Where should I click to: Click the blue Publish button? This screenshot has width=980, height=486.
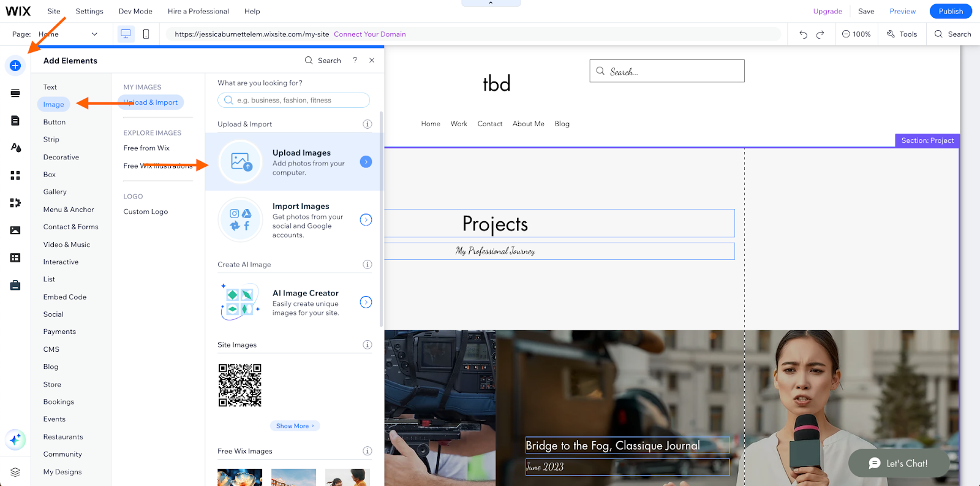tap(950, 11)
